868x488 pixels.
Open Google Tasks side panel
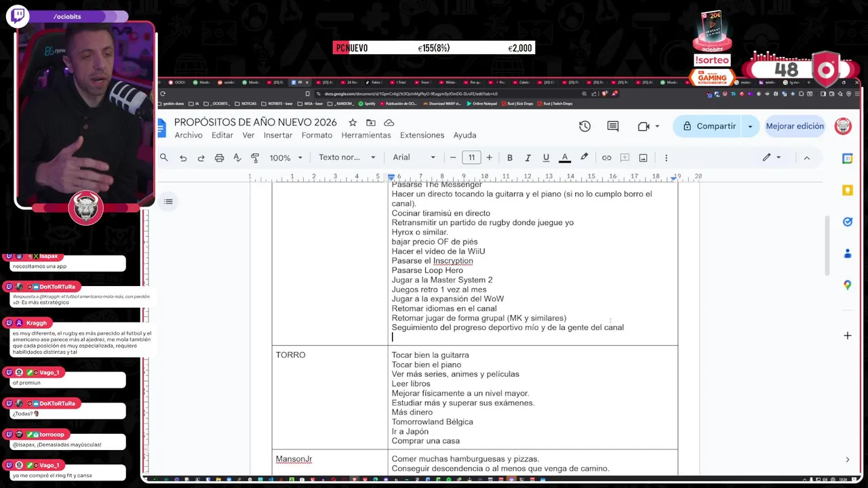(847, 222)
